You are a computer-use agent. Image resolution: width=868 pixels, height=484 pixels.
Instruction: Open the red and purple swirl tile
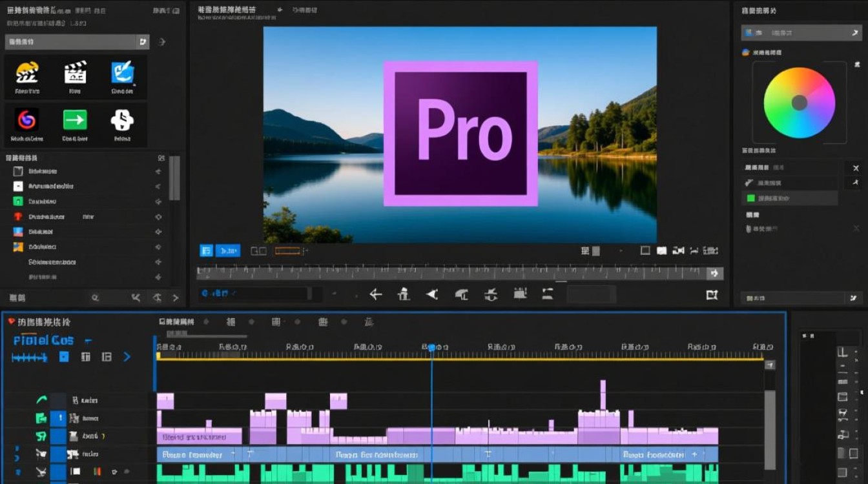28,124
